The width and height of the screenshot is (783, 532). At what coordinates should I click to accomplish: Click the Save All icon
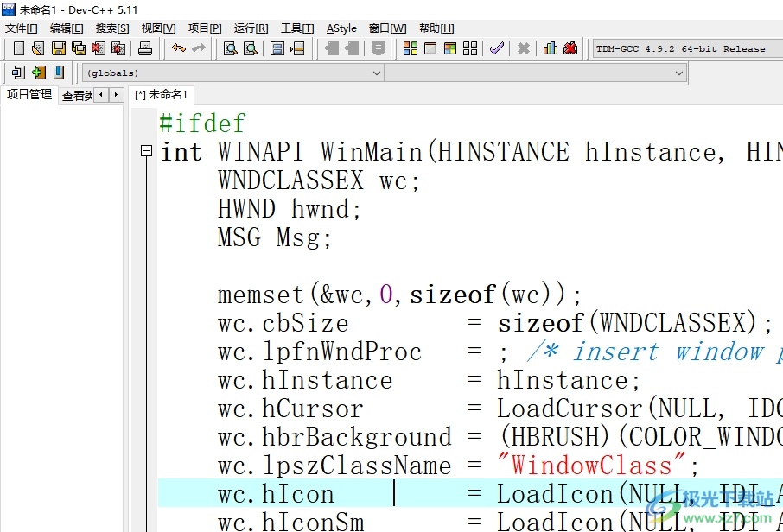click(79, 48)
